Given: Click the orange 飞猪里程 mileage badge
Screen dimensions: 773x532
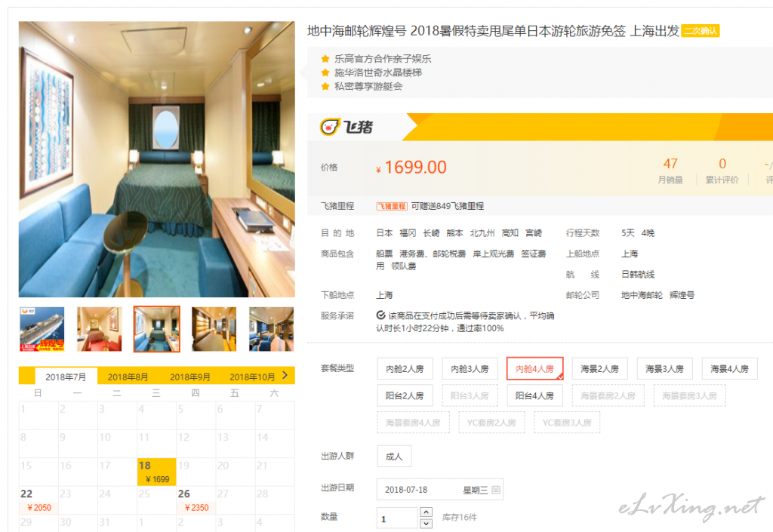Looking at the screenshot, I should [392, 206].
